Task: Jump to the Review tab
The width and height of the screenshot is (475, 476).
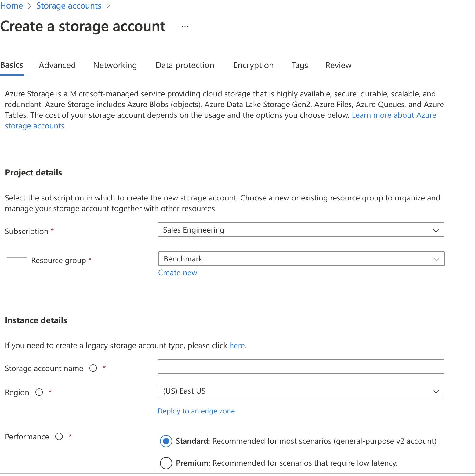Action: click(338, 65)
